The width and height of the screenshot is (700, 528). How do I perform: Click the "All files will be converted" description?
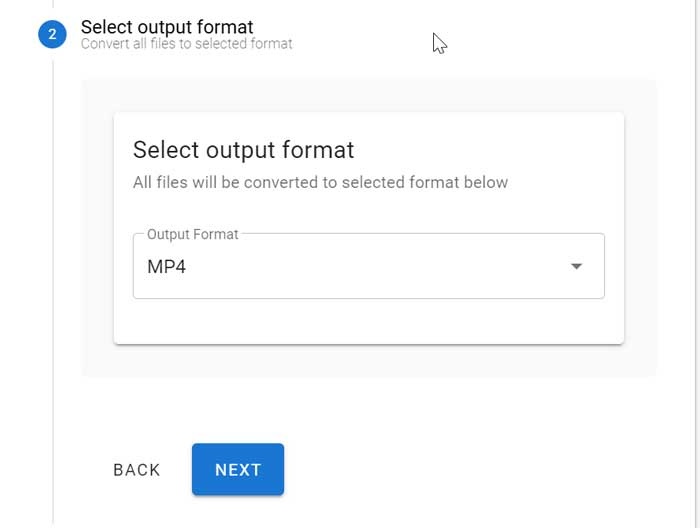point(320,182)
